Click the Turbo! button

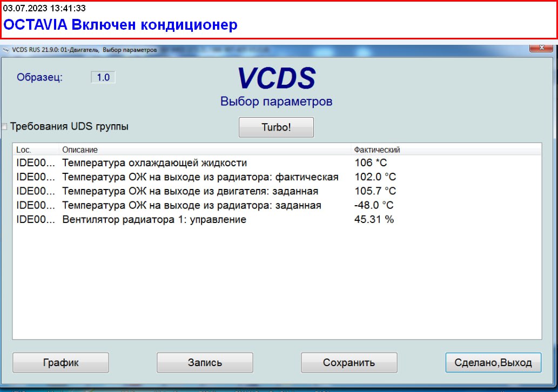(x=276, y=127)
